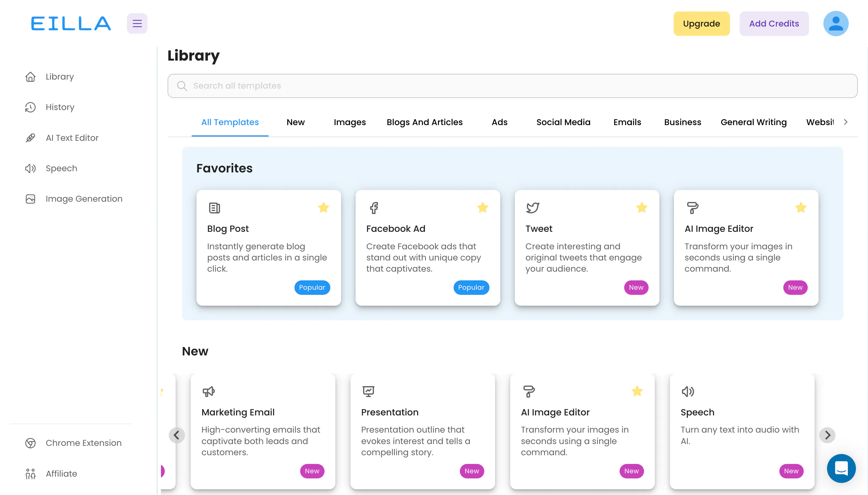Click the Upgrade button
Image resolution: width=868 pixels, height=495 pixels.
click(701, 24)
